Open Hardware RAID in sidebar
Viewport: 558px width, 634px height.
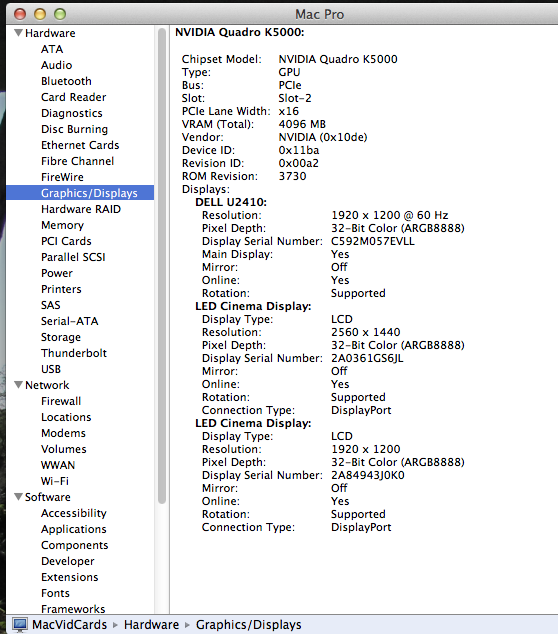pyautogui.click(x=81, y=209)
